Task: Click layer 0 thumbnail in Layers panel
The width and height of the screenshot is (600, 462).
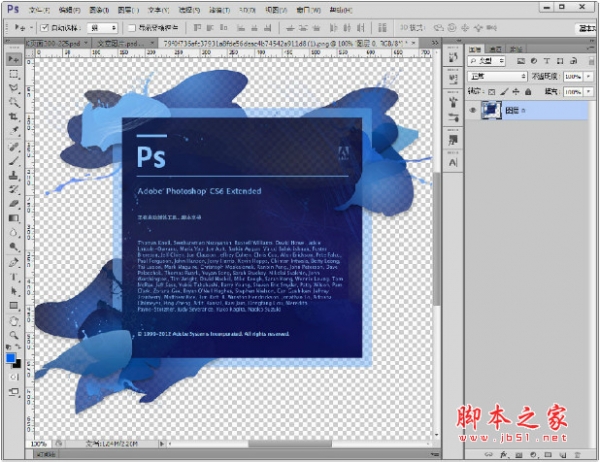Action: coord(491,110)
